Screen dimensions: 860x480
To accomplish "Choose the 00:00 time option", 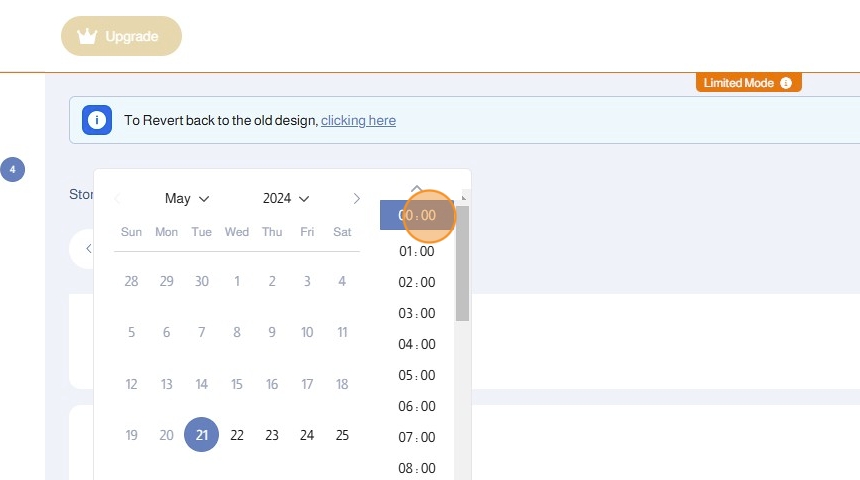I will [x=417, y=215].
